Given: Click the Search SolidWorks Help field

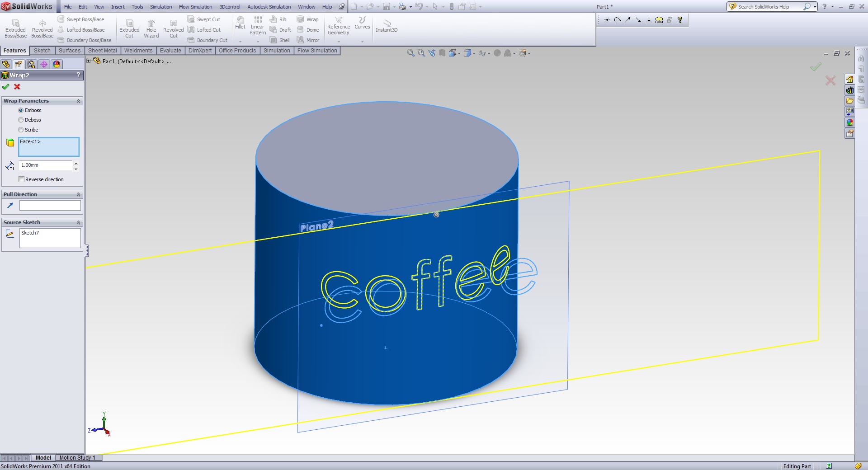Looking at the screenshot, I should (769, 6).
